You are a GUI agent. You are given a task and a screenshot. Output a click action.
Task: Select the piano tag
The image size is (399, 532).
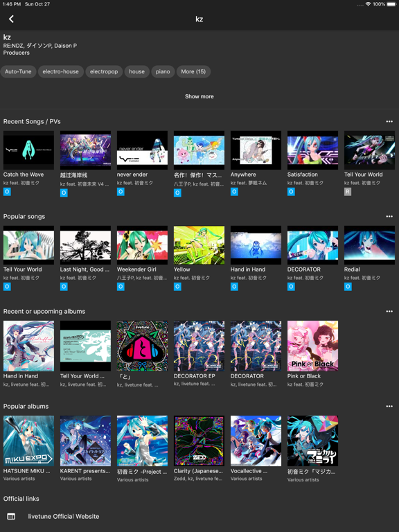(163, 71)
